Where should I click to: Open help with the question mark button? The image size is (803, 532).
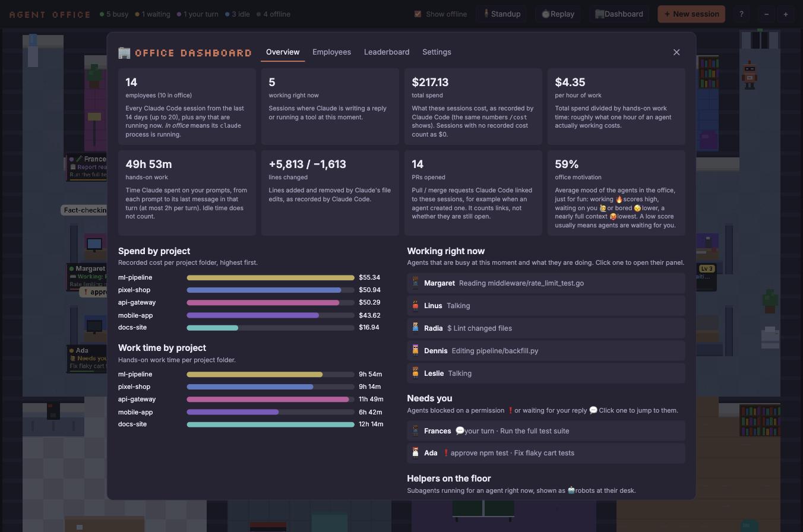click(741, 14)
